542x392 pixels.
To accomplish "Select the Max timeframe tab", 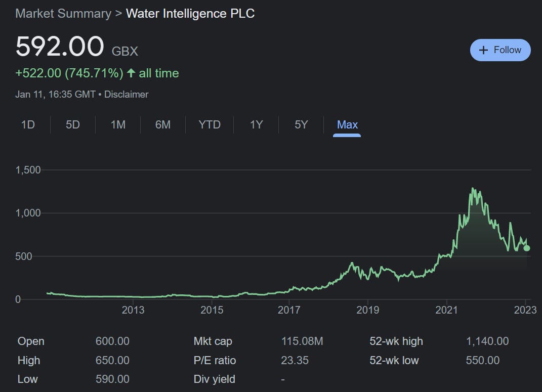I will pyautogui.click(x=347, y=124).
